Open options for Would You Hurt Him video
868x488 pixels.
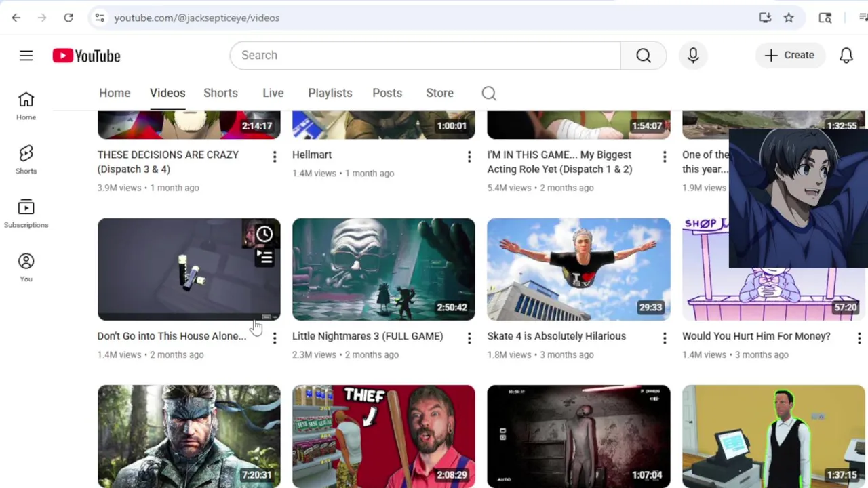pos(859,338)
